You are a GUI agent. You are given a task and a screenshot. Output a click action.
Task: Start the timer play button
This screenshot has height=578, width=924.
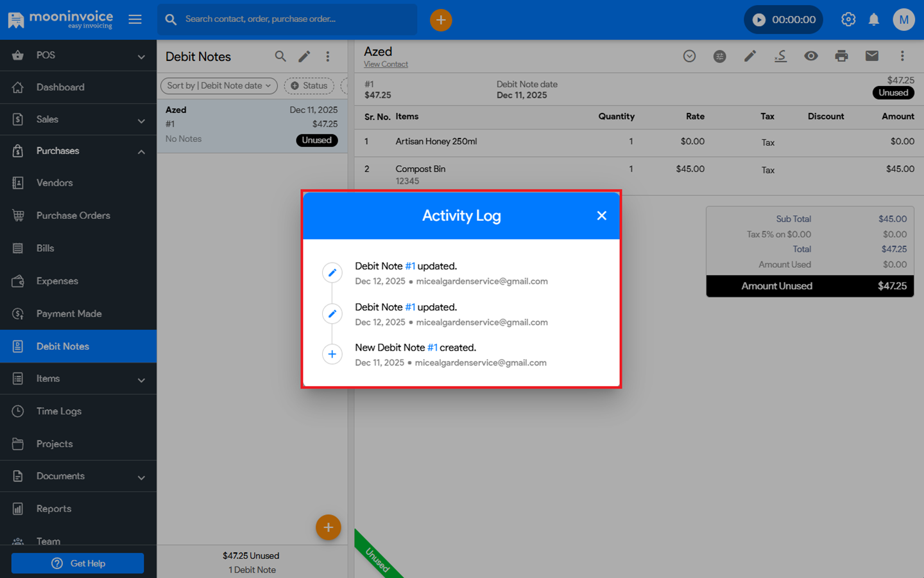tap(759, 20)
